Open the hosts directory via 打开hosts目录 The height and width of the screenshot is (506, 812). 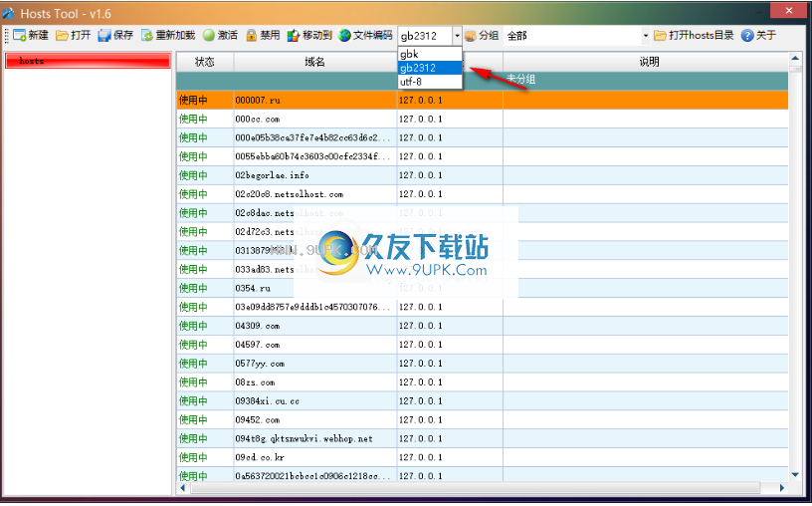click(694, 35)
